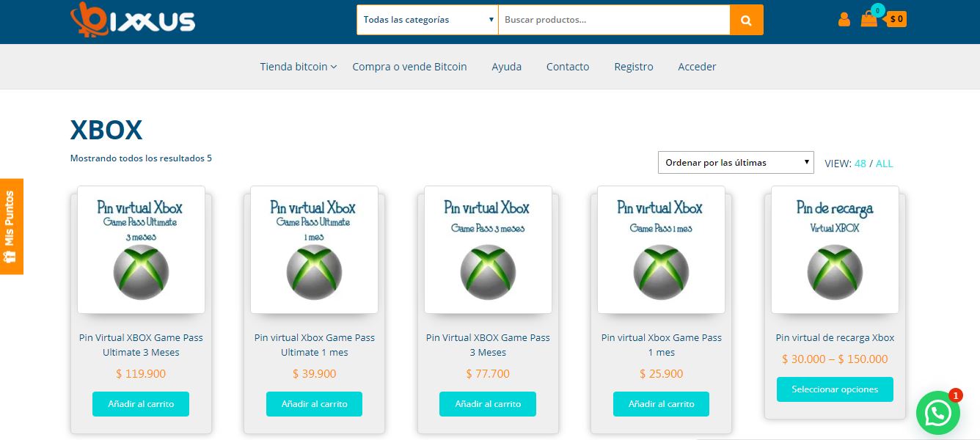Open the Contacto page
This screenshot has height=440, width=980.
568,67
